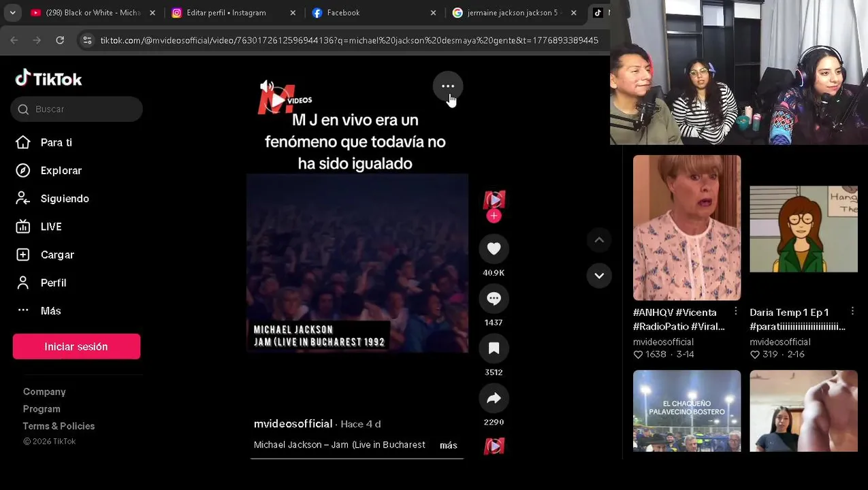Close the jermaine jackson Google tab
Viewport: 868px width, 490px height.
(x=573, y=13)
